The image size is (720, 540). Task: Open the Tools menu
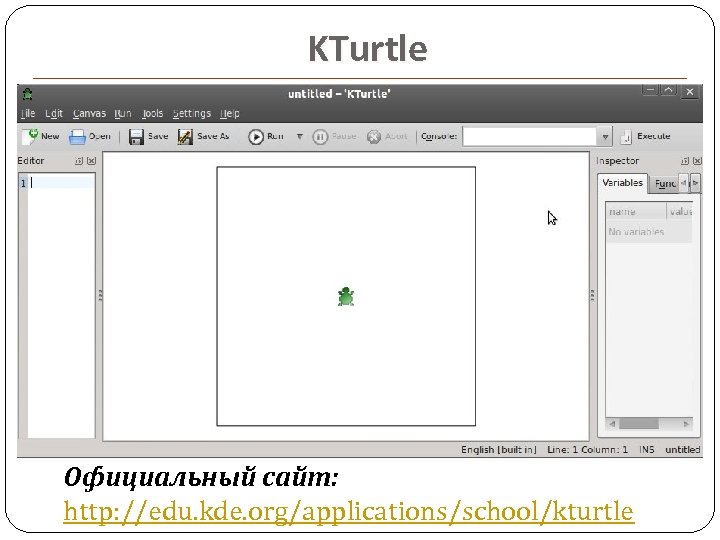tap(152, 113)
